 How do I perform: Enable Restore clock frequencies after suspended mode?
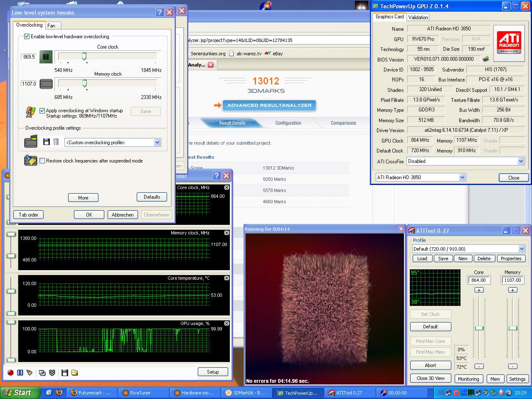coord(42,161)
